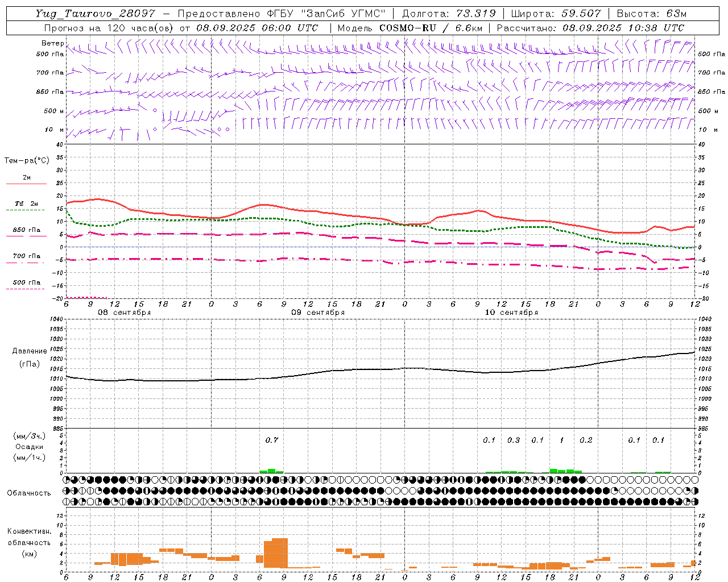728x582 pixels.
Task: Click the Ветер wind panel label
Action: click(x=53, y=43)
